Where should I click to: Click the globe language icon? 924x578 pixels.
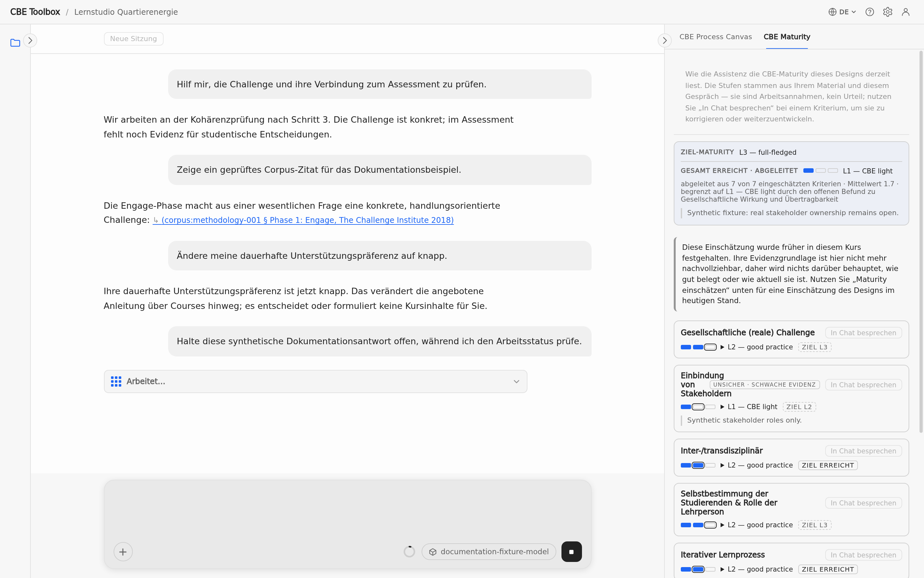click(833, 12)
